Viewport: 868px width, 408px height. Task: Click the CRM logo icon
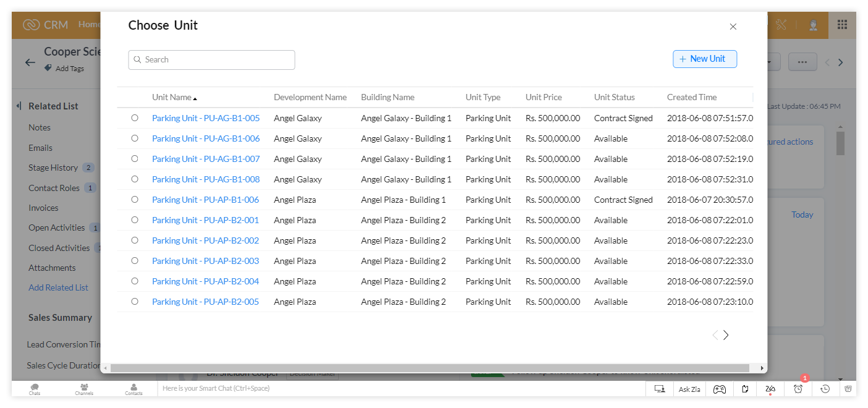pos(32,25)
